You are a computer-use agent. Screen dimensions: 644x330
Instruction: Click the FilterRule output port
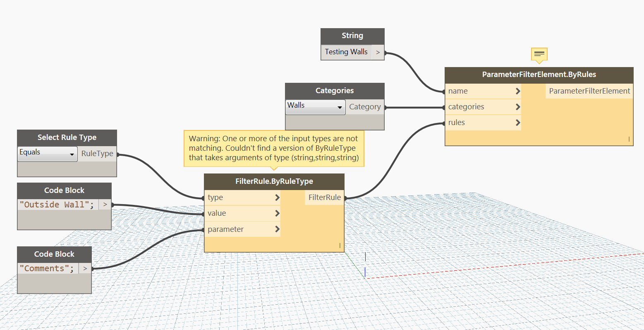(324, 198)
